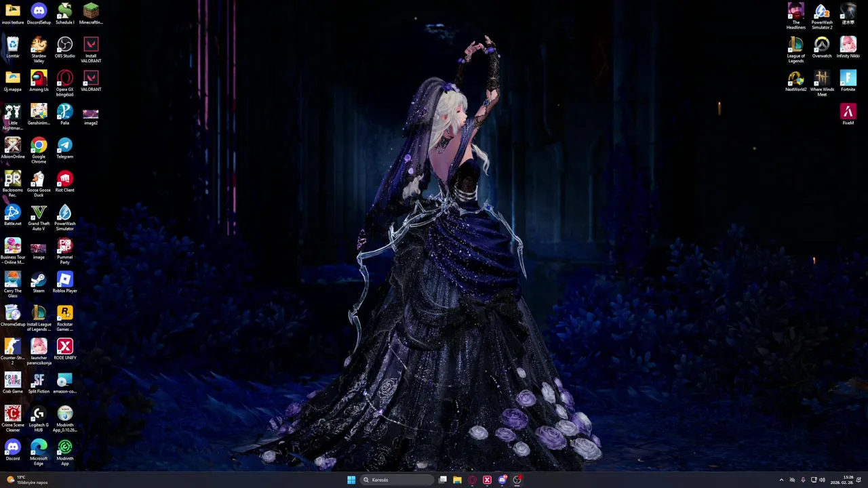Open the weather widget on the taskbar

coord(26,480)
